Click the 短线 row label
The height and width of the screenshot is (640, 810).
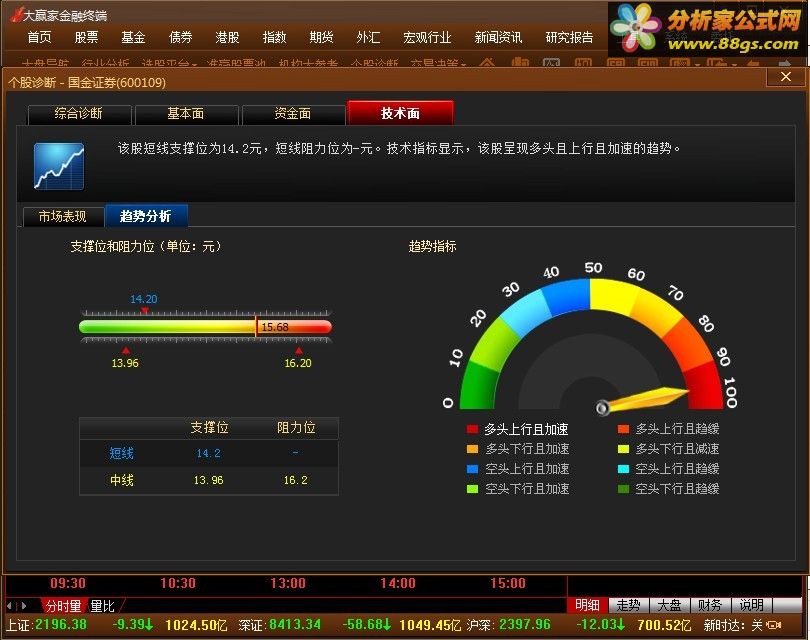coord(122,454)
